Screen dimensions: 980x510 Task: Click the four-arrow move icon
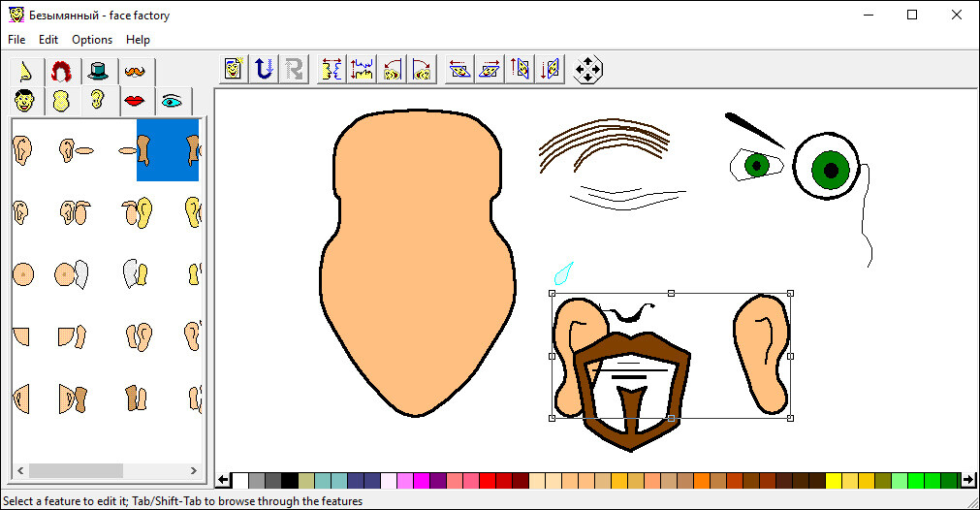click(x=587, y=70)
